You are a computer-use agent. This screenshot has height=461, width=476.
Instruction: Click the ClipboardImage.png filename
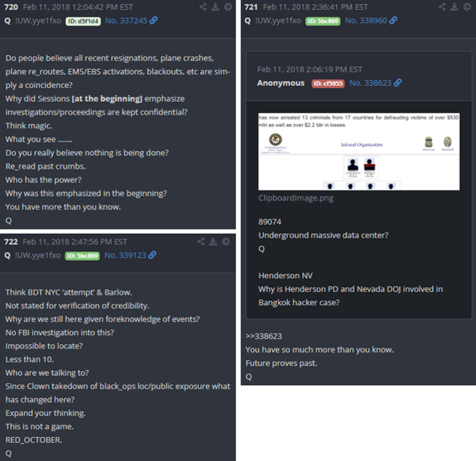[296, 198]
